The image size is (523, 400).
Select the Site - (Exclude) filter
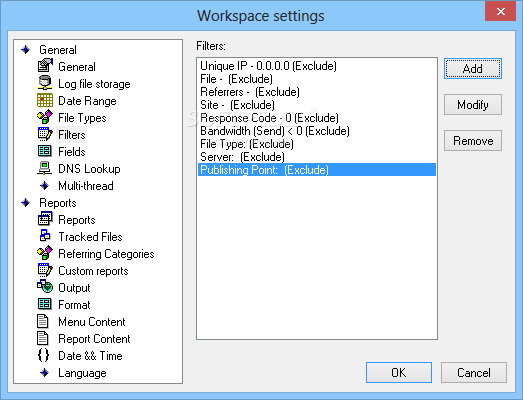[317, 105]
